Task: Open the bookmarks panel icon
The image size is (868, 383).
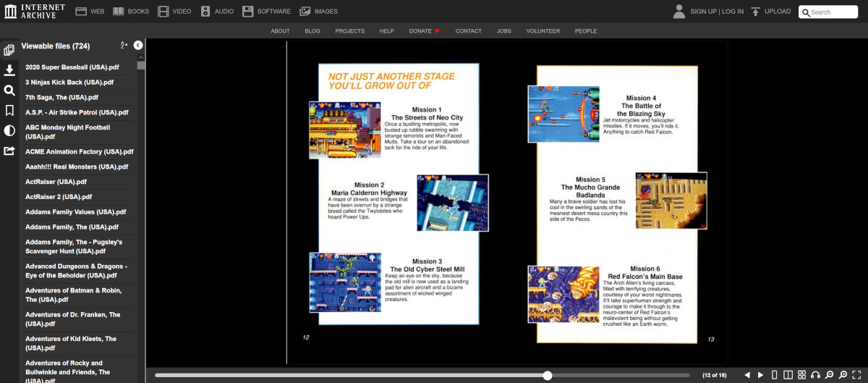Action: [x=9, y=111]
